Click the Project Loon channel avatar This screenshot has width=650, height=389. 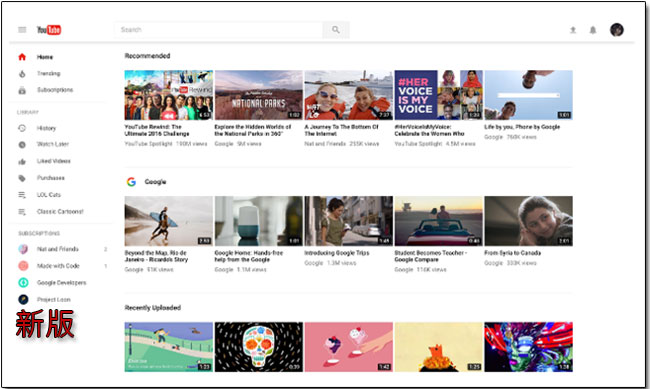coord(23,299)
